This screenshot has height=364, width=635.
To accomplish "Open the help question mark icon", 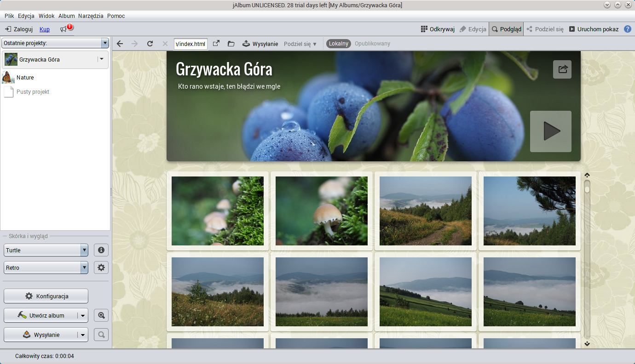I will click(x=628, y=29).
